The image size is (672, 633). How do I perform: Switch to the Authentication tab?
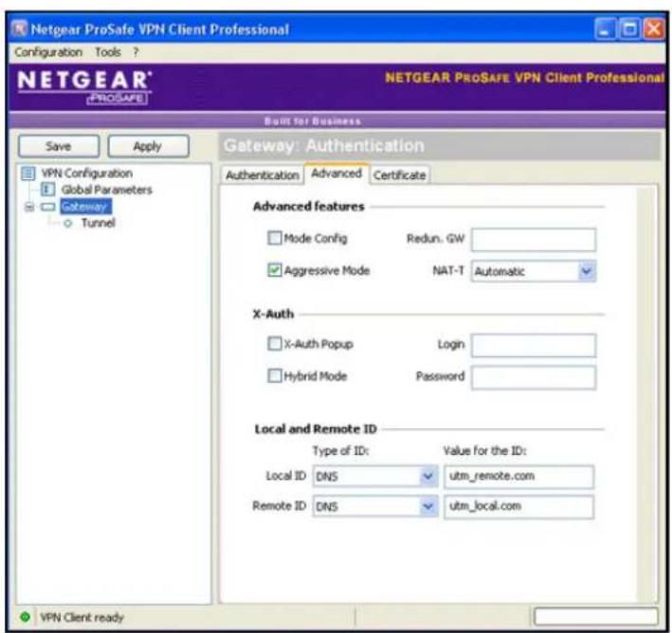[263, 175]
